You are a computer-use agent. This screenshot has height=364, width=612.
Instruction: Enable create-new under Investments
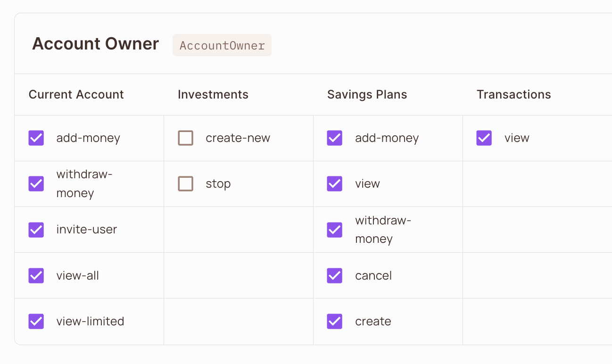[186, 138]
